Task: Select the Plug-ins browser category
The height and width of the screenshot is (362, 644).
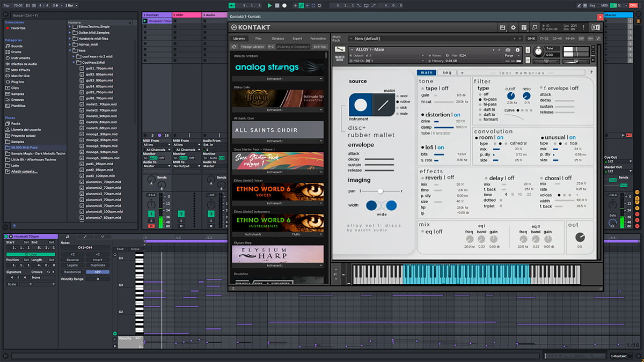Action: click(18, 82)
